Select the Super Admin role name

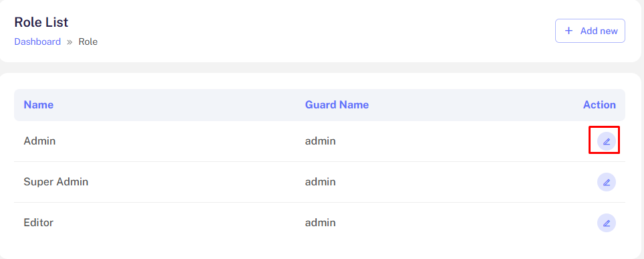(56, 181)
